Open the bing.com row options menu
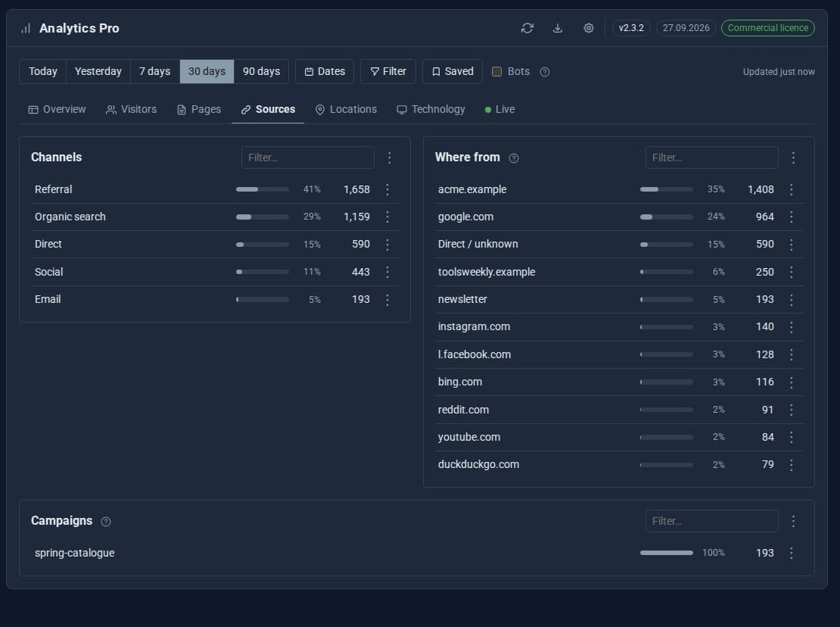This screenshot has height=627, width=840. click(792, 382)
